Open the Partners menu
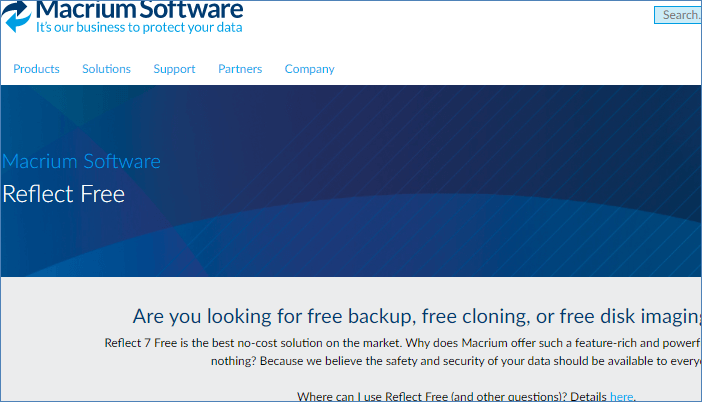The width and height of the screenshot is (702, 402). tap(240, 69)
